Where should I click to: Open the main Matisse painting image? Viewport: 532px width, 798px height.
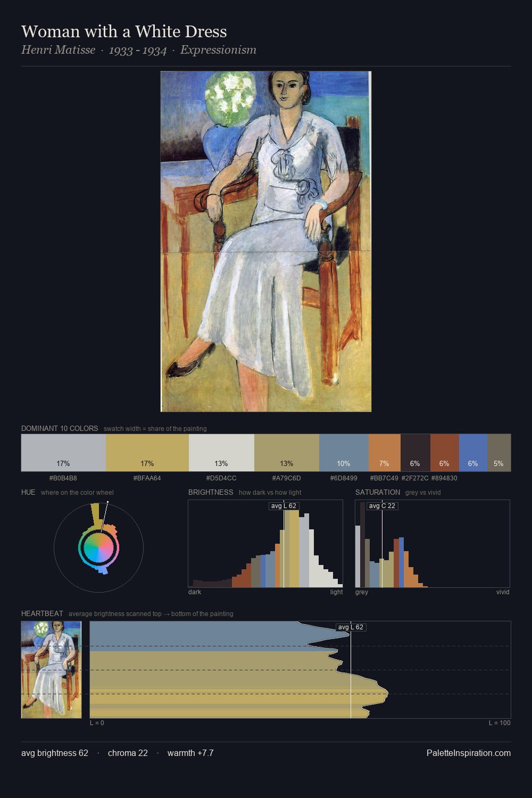pos(266,242)
